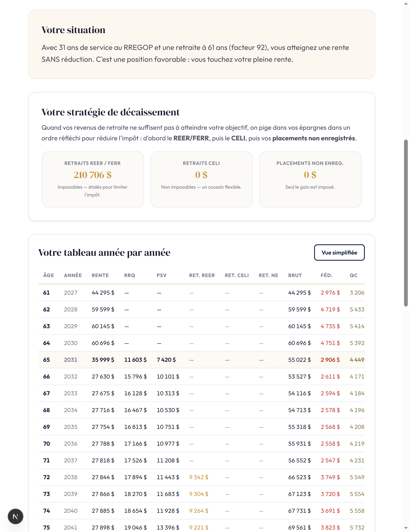
Task: Click the Votre stratégie de décaissement heading
Action: [110, 112]
